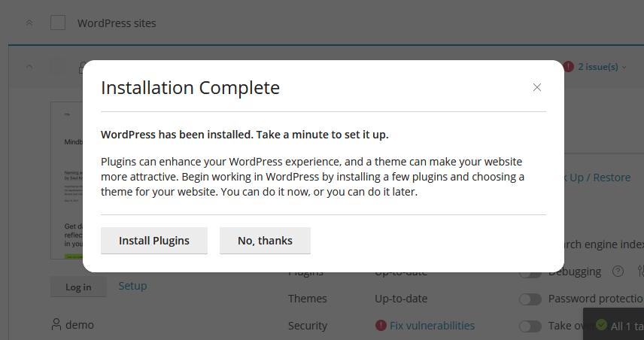Click the demo username text

(x=80, y=325)
